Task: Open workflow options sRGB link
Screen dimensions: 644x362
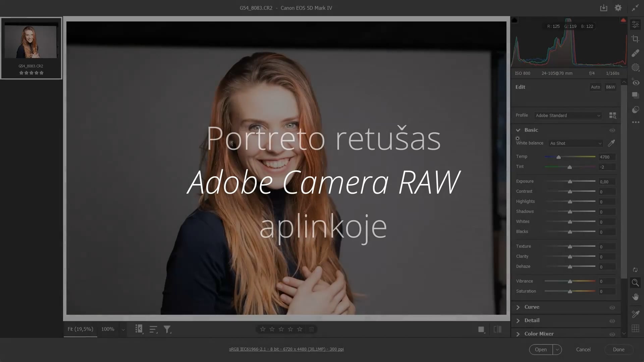Action: [286, 349]
